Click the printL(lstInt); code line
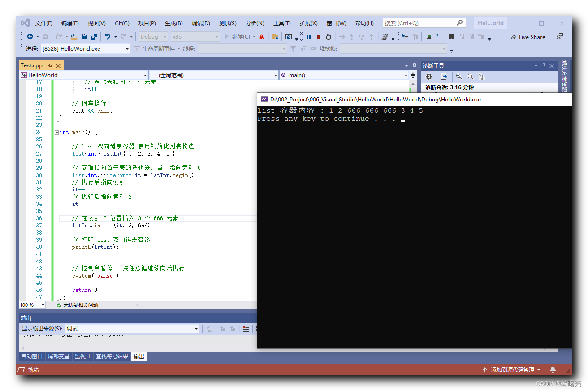 coord(95,247)
